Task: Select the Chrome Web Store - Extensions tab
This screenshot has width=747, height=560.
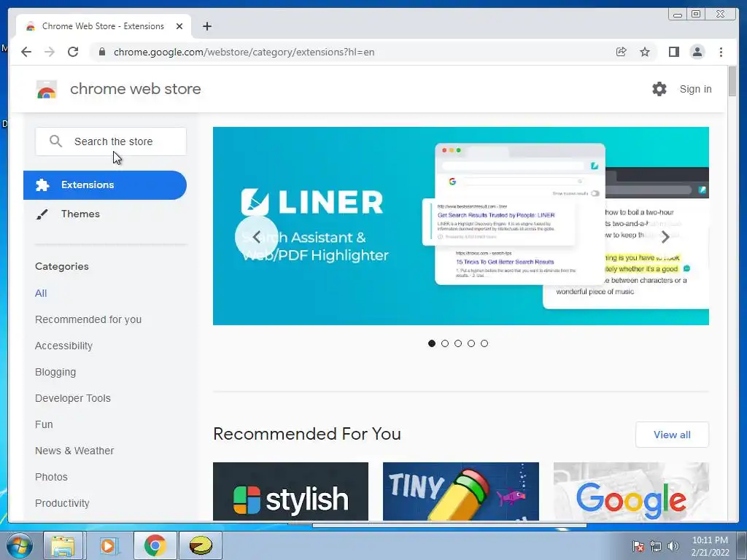Action: click(x=104, y=26)
